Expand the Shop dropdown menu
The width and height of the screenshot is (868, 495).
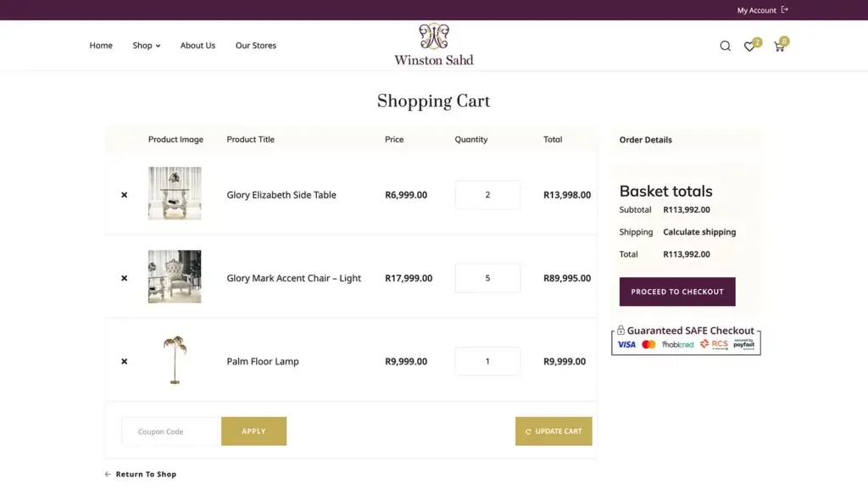[x=146, y=46]
